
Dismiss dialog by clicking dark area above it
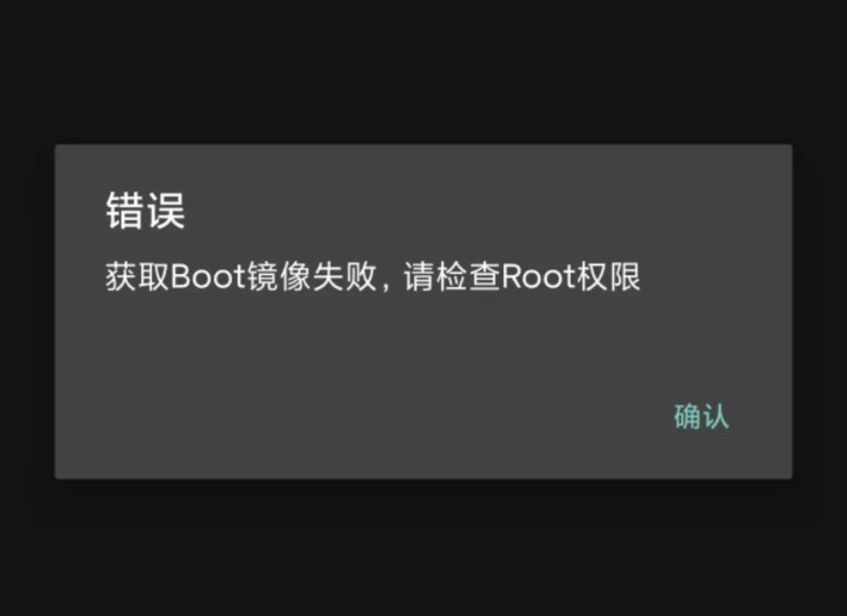(423, 71)
